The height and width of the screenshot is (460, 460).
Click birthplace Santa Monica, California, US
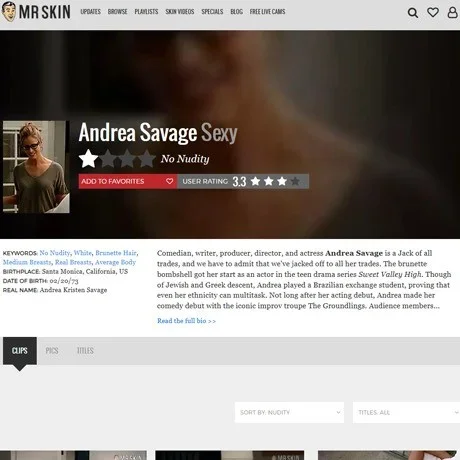[x=85, y=271]
